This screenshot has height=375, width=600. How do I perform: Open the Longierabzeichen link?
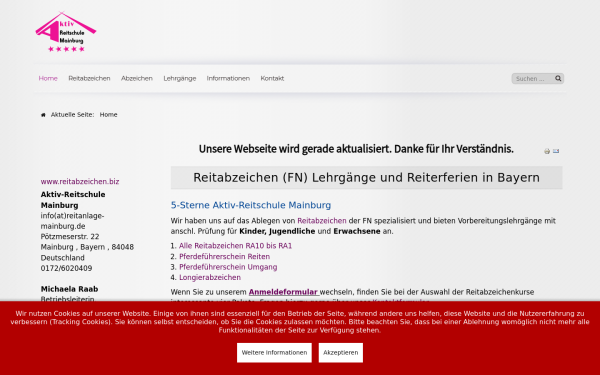(x=210, y=277)
